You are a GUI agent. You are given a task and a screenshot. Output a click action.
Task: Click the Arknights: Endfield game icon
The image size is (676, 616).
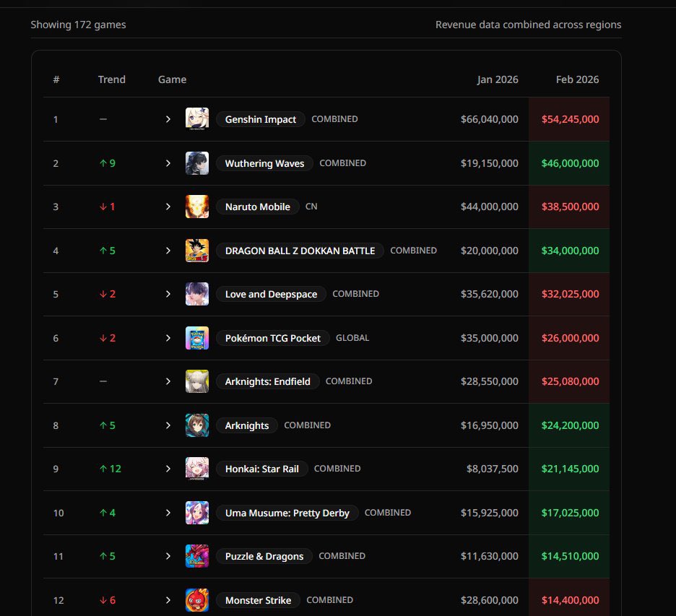coord(197,381)
